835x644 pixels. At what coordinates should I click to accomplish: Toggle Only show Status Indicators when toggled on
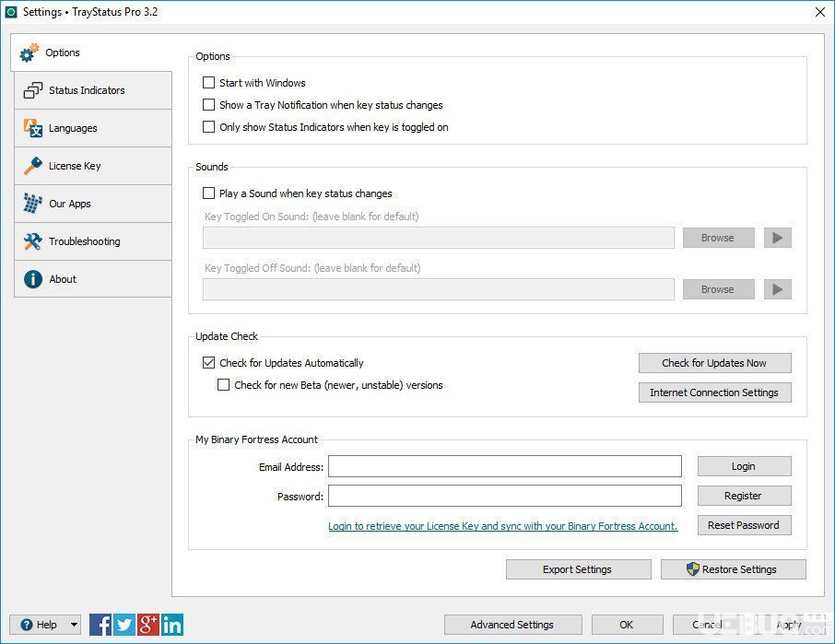tap(208, 126)
